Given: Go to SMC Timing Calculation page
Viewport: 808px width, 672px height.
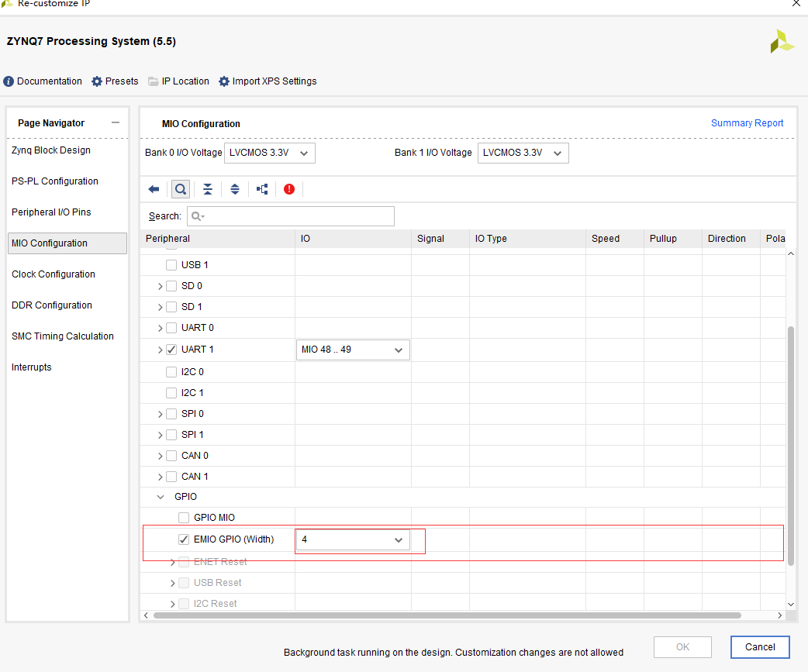Looking at the screenshot, I should point(62,336).
